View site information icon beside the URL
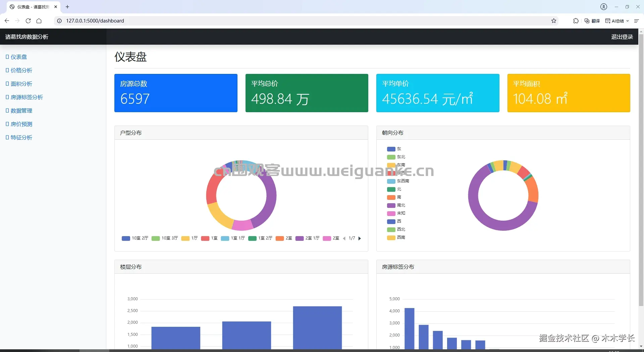 pyautogui.click(x=59, y=21)
